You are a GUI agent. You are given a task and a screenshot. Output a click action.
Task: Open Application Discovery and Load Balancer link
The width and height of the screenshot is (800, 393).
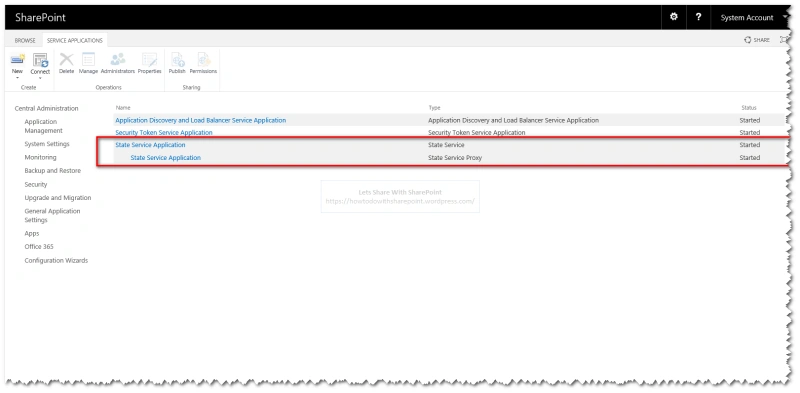coord(201,120)
